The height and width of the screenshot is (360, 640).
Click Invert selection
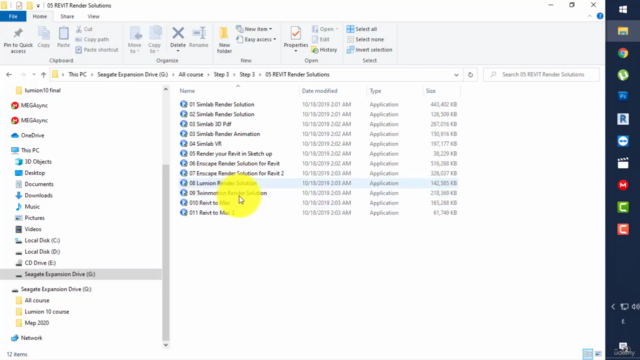pos(369,50)
